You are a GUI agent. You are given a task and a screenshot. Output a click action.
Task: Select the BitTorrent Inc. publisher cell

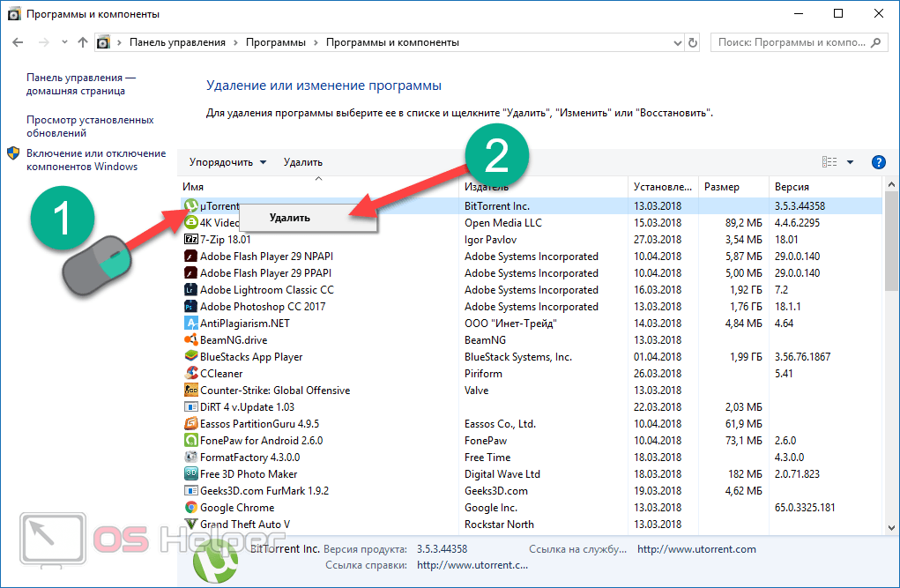pos(497,205)
